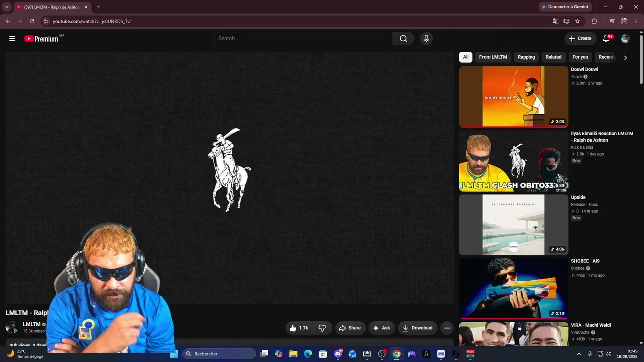Dislike the video with thumbs down
644x362 pixels.
coord(322,328)
